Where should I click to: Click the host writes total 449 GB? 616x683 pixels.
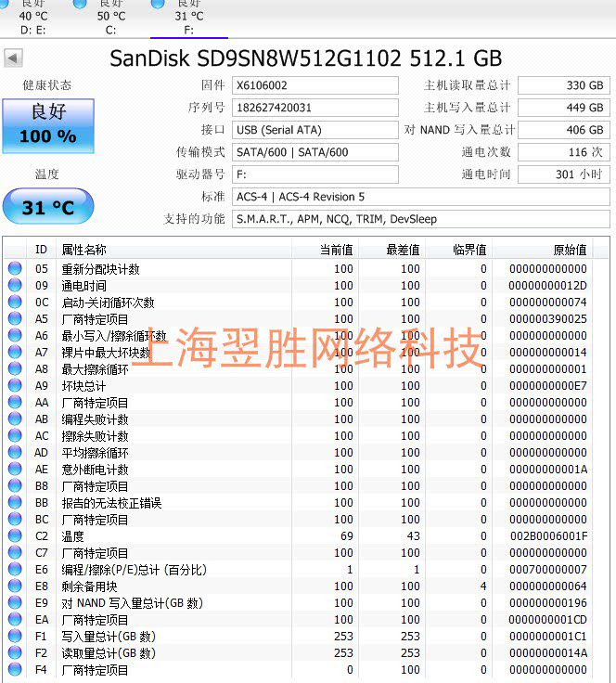click(564, 108)
